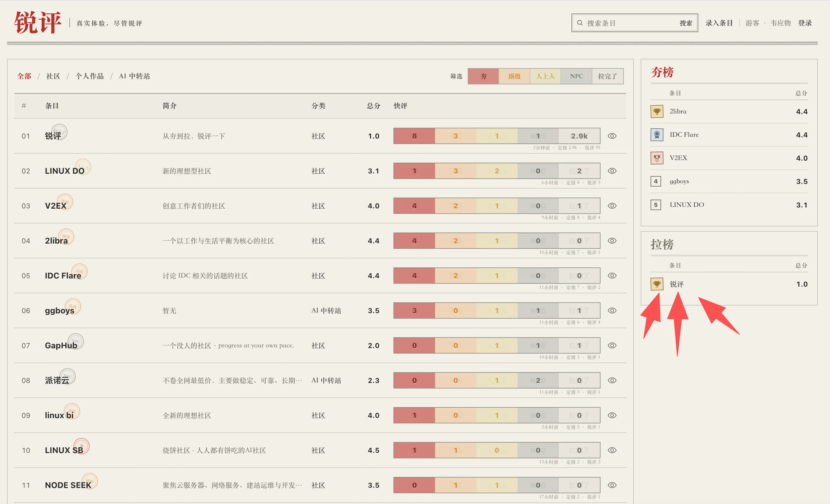The image size is (830, 504).
Task: Click the 游客 label in the header
Action: (x=752, y=23)
